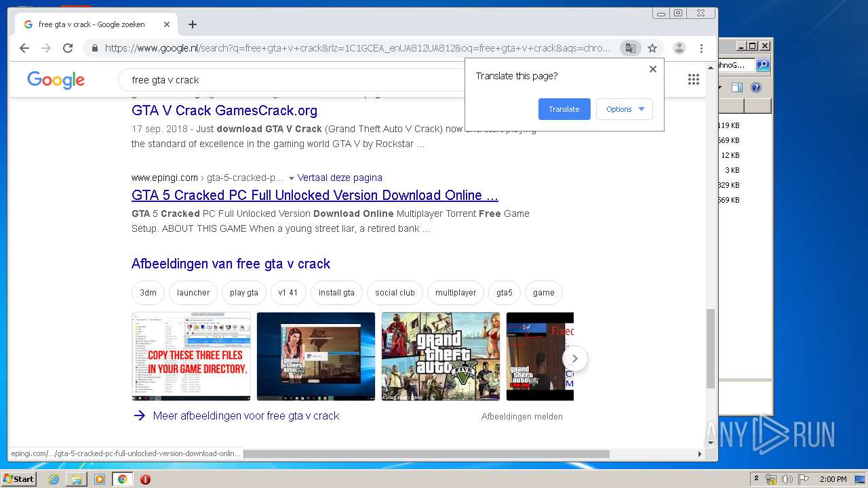This screenshot has width=868, height=488.
Task: Open GTA 5 Cracked PC Full Unlocked result
Action: pyautogui.click(x=315, y=195)
